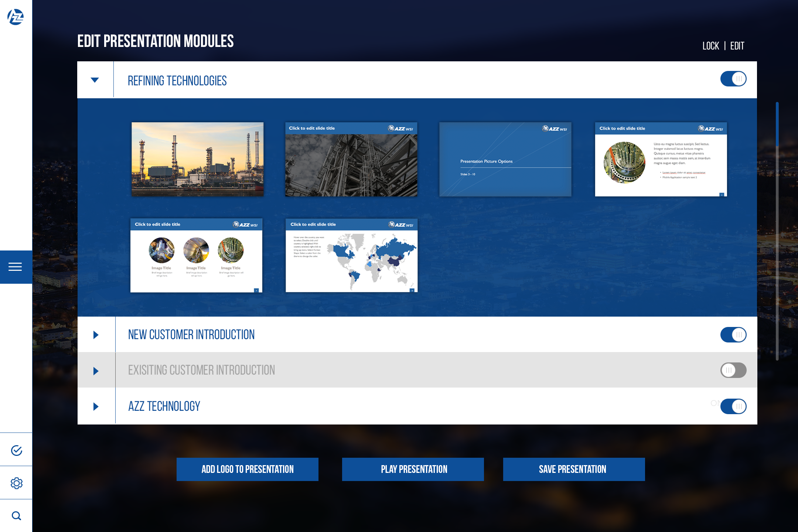Select the world map slide thumbnail
The width and height of the screenshot is (798, 532).
[x=351, y=255]
